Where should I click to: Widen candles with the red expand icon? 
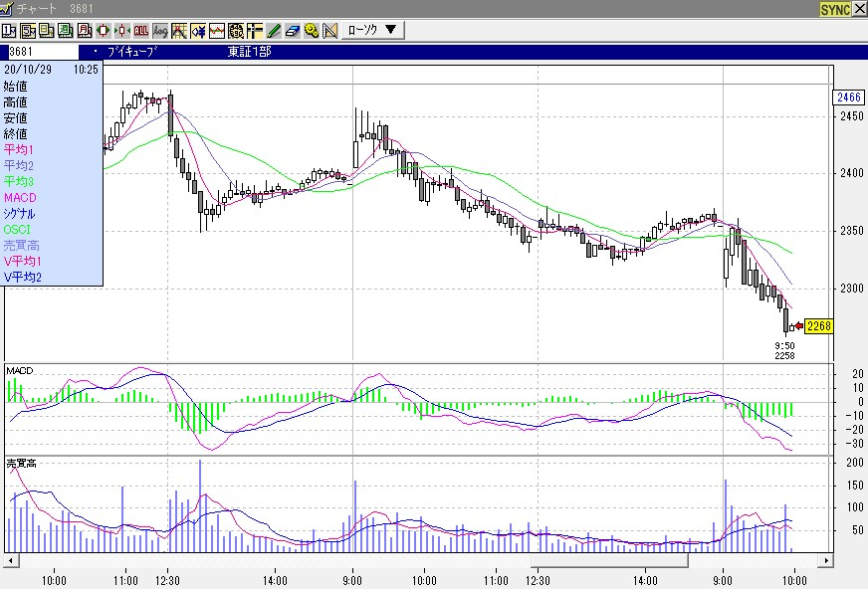click(x=102, y=30)
